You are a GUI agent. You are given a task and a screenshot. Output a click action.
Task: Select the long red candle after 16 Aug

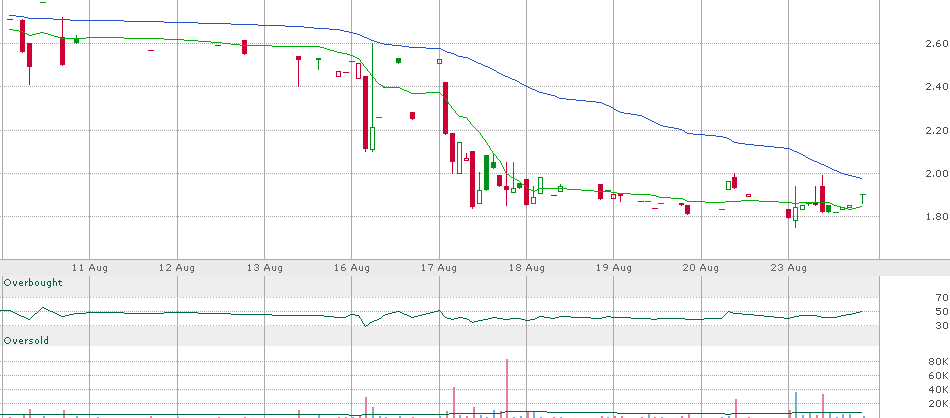pos(366,112)
